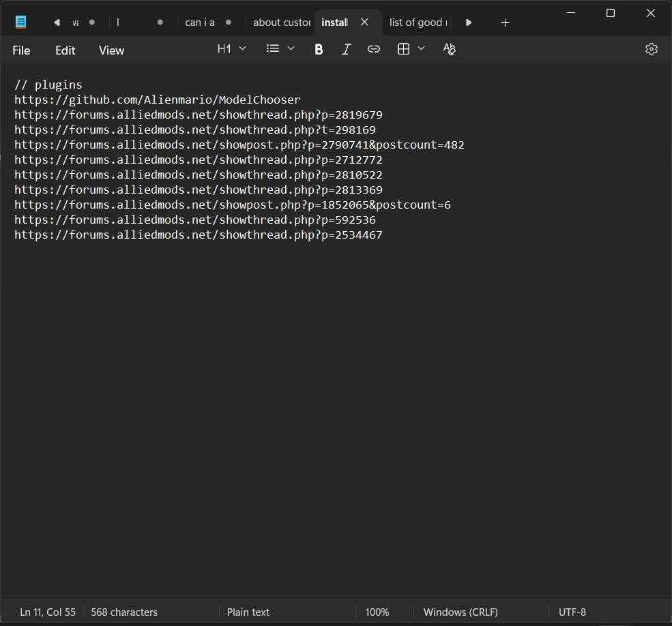Screen dimensions: 672x626
Task: Open Notepad settings gear
Action: (x=651, y=49)
